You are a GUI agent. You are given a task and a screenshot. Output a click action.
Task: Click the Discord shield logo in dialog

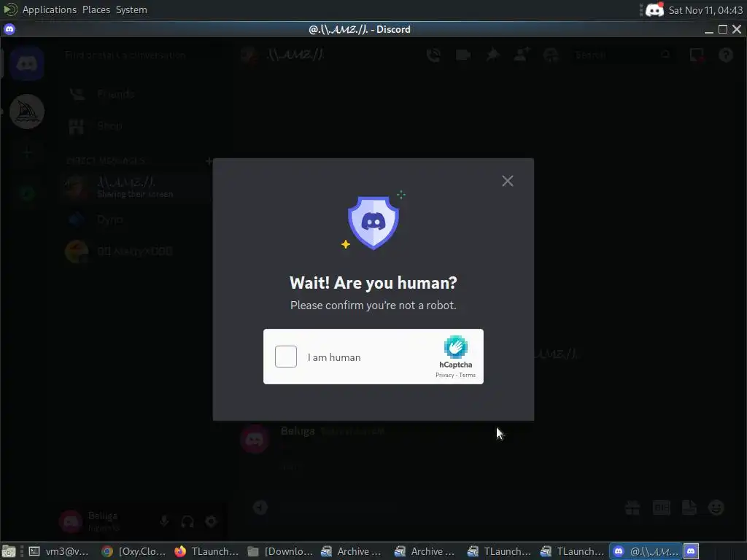click(x=373, y=222)
